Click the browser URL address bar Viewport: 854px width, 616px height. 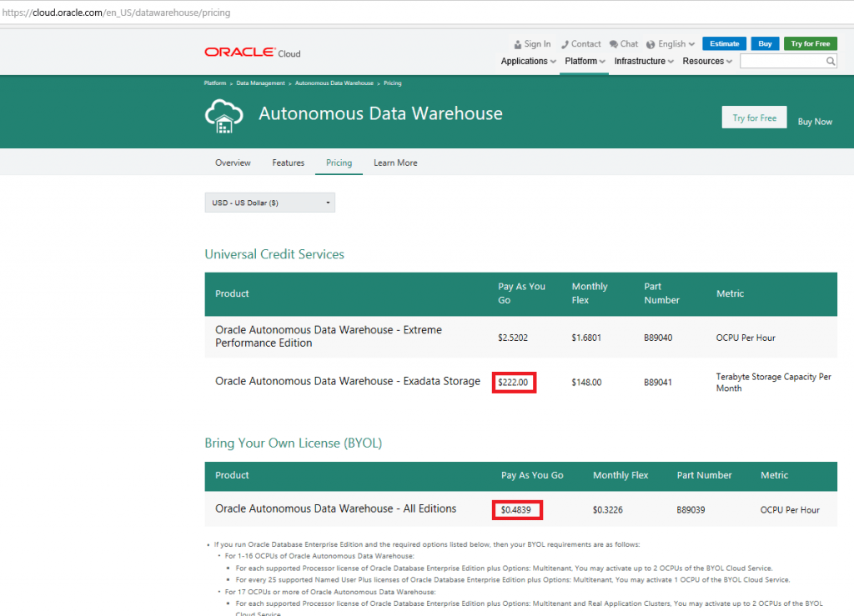click(x=427, y=12)
